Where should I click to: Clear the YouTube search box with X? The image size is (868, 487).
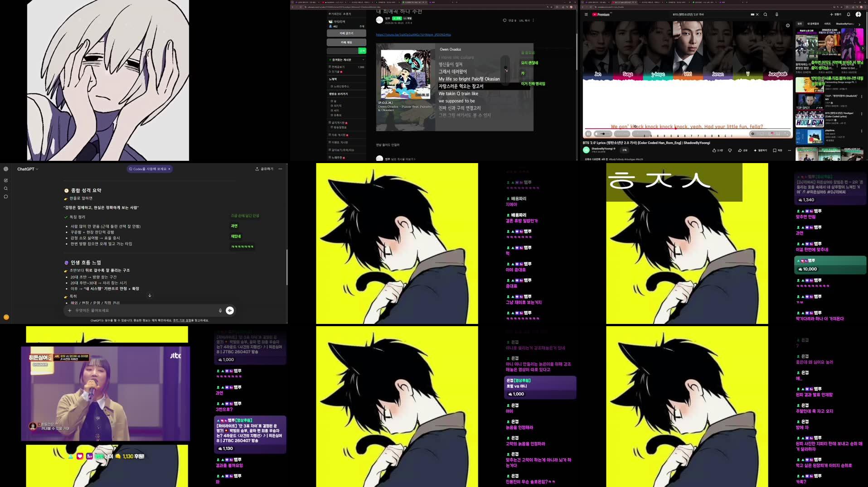(757, 14)
